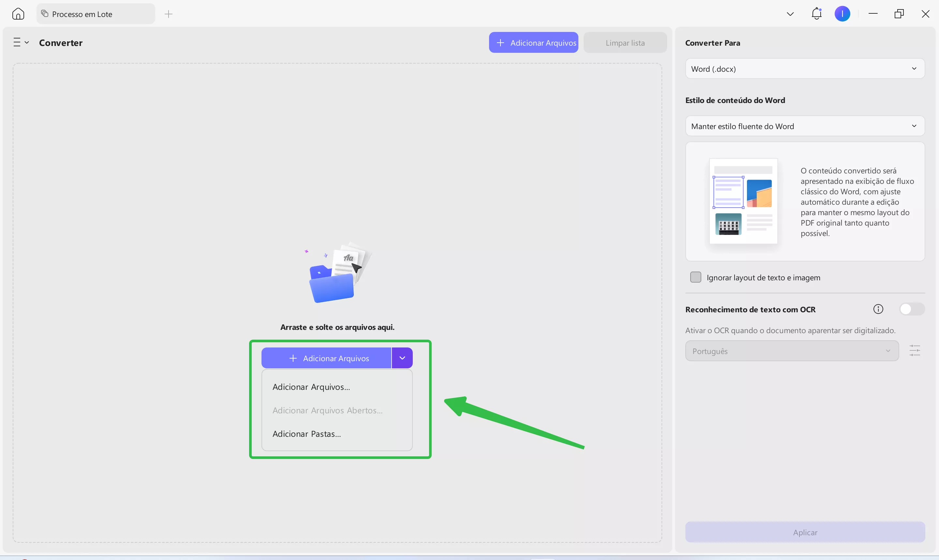
Task: Check Ignorar layout de texto e imagem
Action: point(695,277)
